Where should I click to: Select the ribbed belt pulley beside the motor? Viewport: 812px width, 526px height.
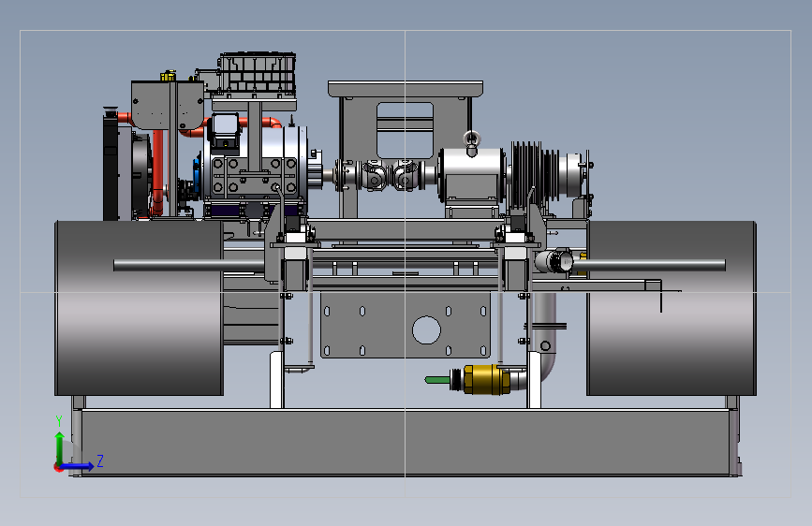click(535, 173)
